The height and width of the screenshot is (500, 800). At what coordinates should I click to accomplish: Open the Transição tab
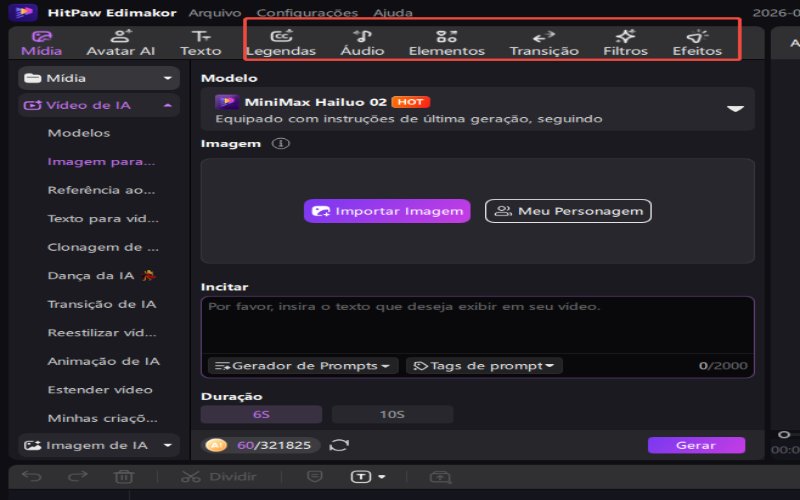pos(544,43)
